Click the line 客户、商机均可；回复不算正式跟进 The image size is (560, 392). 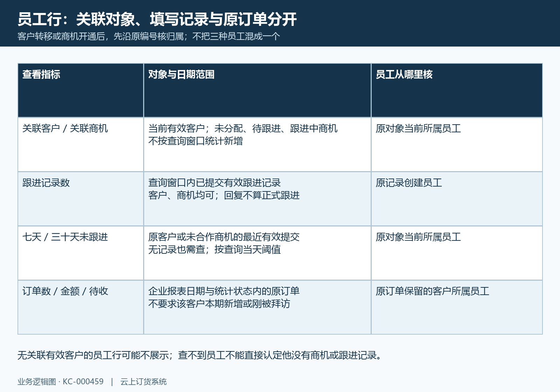click(224, 195)
